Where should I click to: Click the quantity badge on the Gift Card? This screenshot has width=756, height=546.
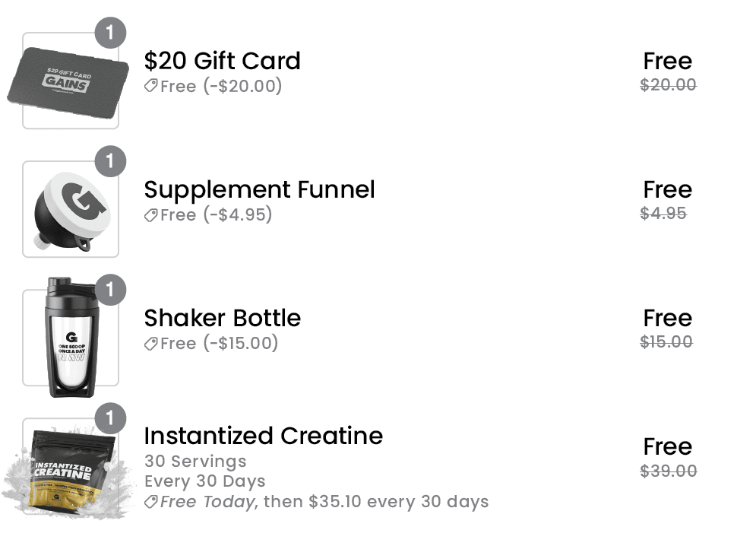click(110, 33)
